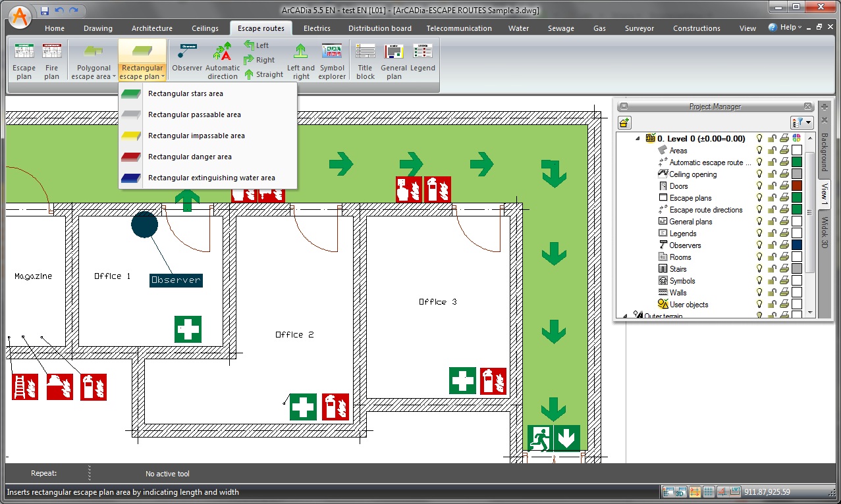
Task: Switch to the Electrics ribbon tab
Action: coord(317,28)
